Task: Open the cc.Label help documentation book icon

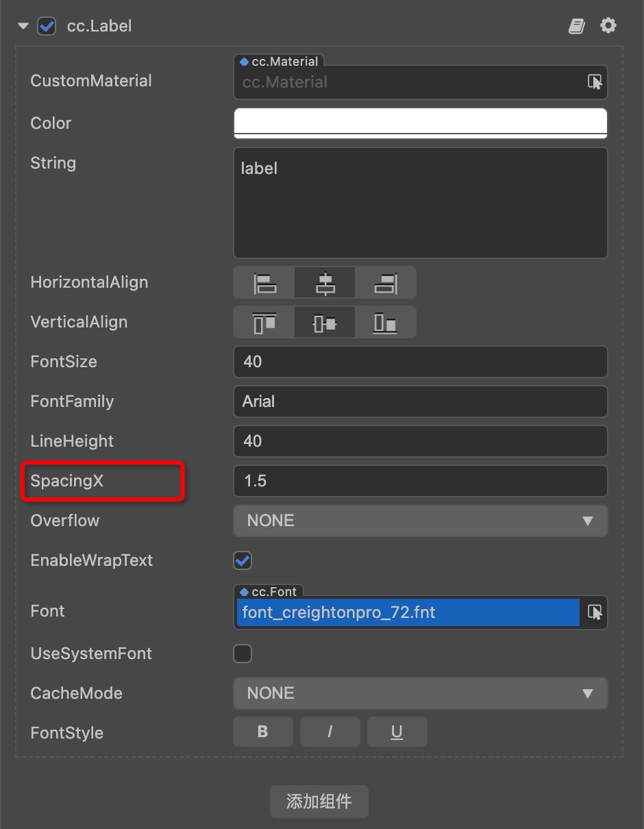Action: (x=576, y=27)
